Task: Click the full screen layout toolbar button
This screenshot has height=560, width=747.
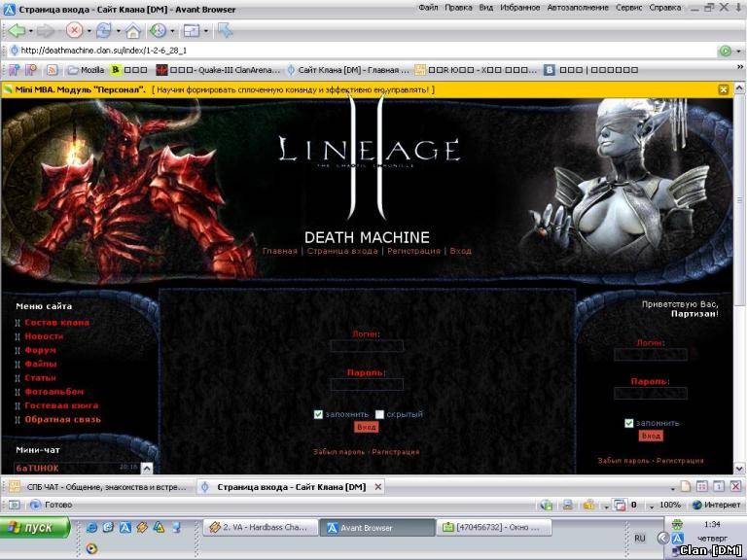Action: [192, 31]
